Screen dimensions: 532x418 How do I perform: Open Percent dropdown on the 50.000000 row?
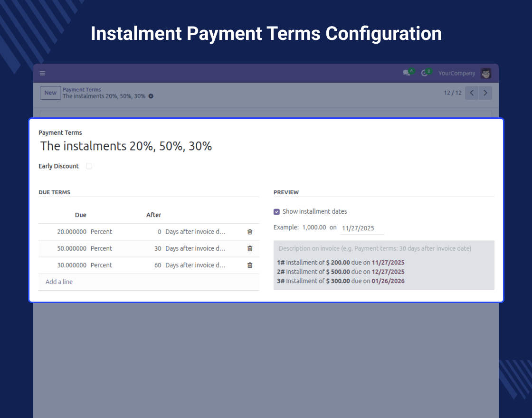[101, 248]
